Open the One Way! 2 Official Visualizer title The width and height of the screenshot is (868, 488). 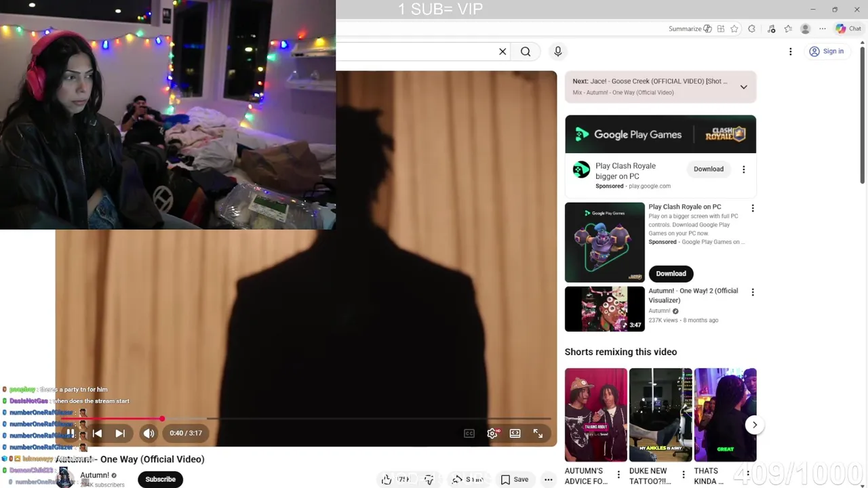coord(693,296)
